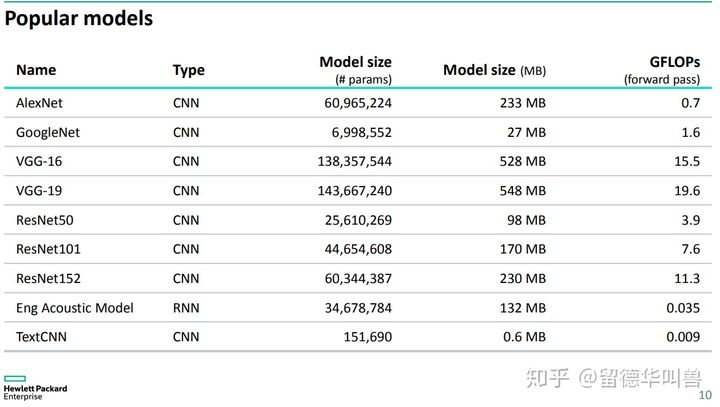Select the VGG-16 parameter count 138,357,544
The width and height of the screenshot is (720, 407).
point(354,162)
